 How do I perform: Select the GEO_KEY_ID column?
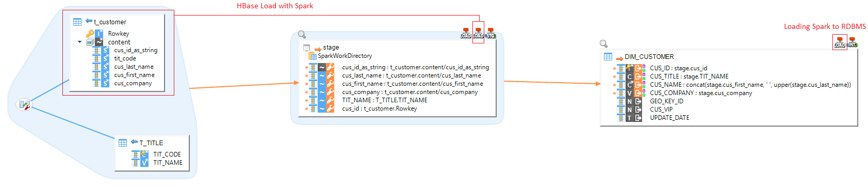tap(666, 101)
